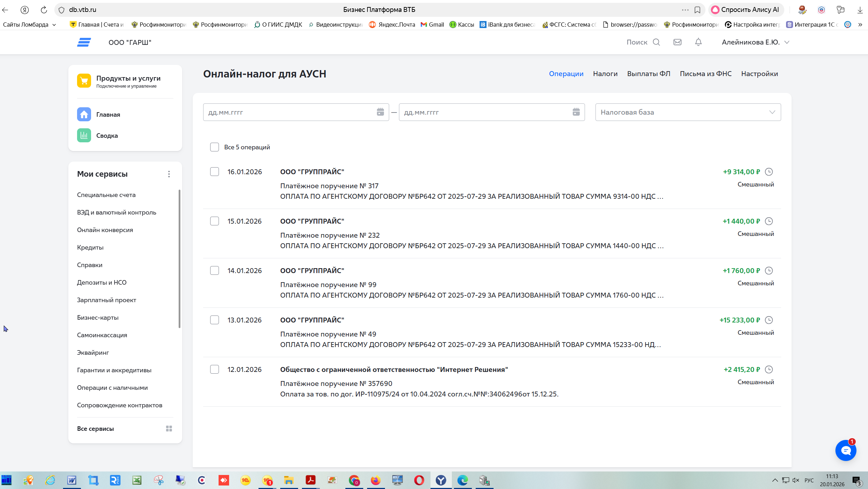Open the Письма из ФНС tab

705,74
